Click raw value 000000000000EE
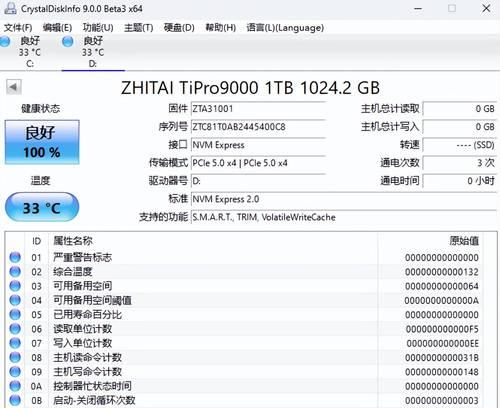This screenshot has height=408, width=500. [443, 343]
